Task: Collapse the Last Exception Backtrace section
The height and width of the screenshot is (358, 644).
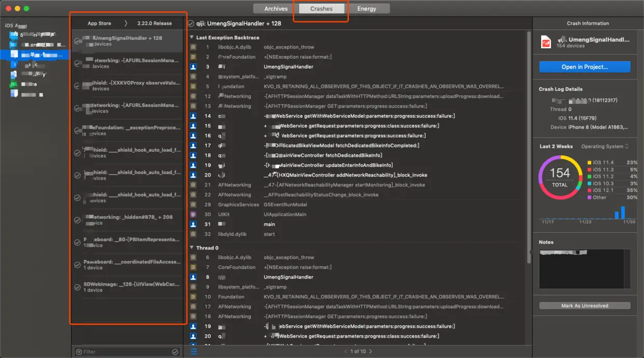Action: [x=192, y=37]
